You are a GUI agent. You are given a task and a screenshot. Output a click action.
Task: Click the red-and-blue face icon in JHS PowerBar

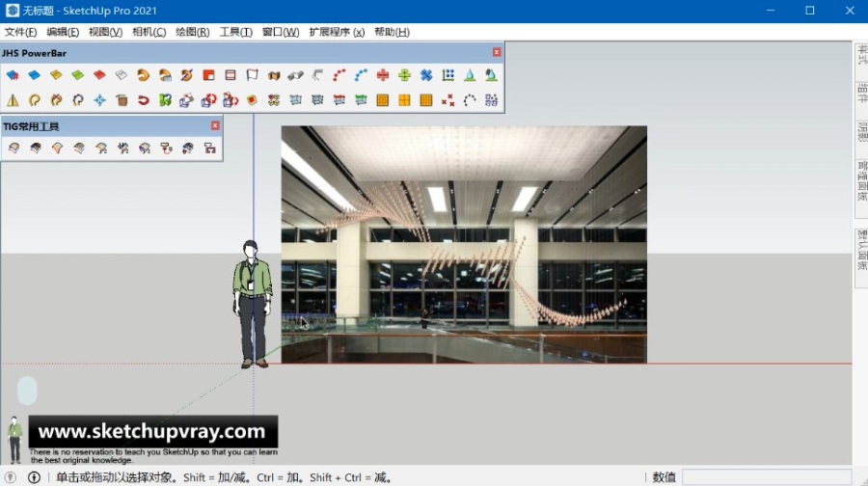[13, 74]
